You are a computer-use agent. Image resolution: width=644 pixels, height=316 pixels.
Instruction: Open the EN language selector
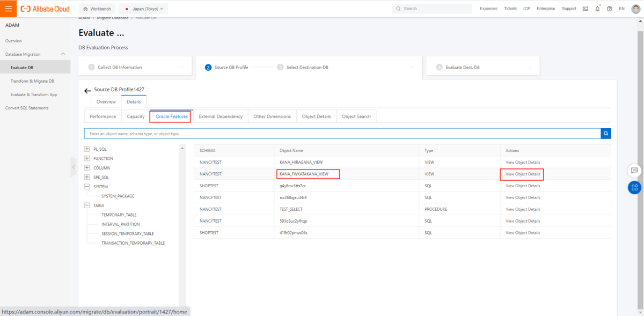621,9
